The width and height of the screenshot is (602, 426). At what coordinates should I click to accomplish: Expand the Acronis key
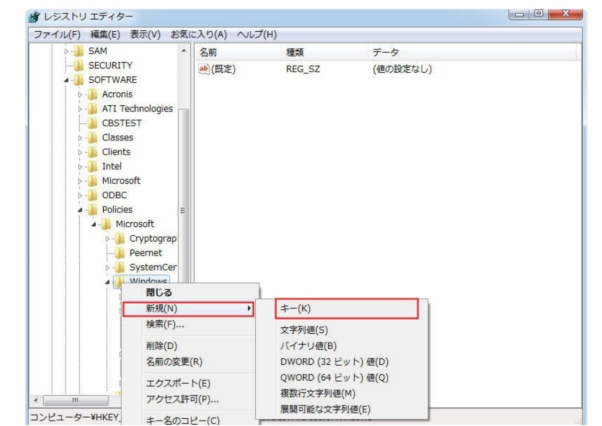coord(80,94)
